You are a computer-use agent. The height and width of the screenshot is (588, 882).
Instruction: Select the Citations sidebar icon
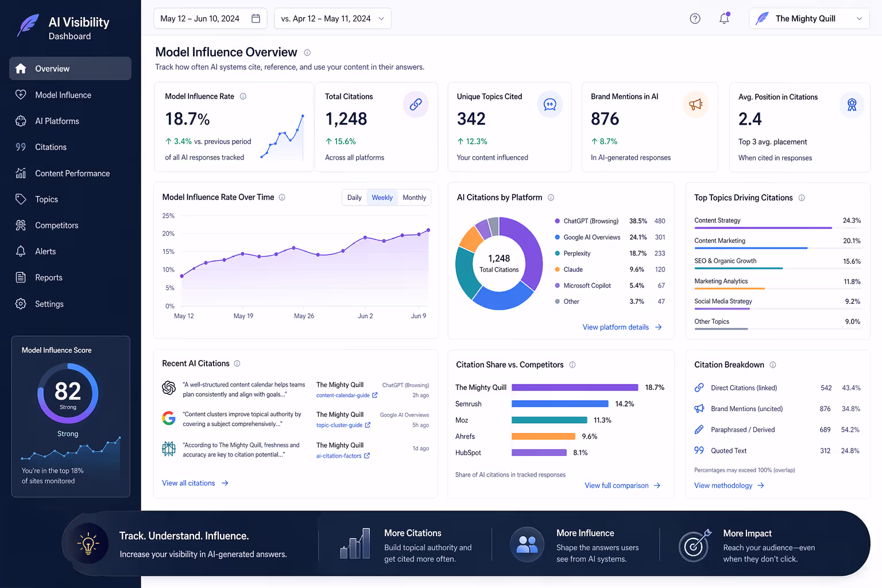[21, 147]
